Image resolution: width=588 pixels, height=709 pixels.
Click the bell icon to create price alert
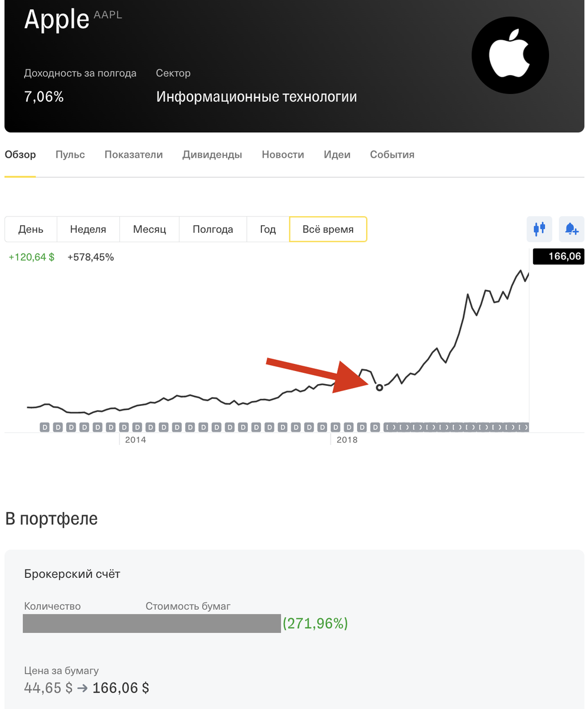tap(570, 229)
